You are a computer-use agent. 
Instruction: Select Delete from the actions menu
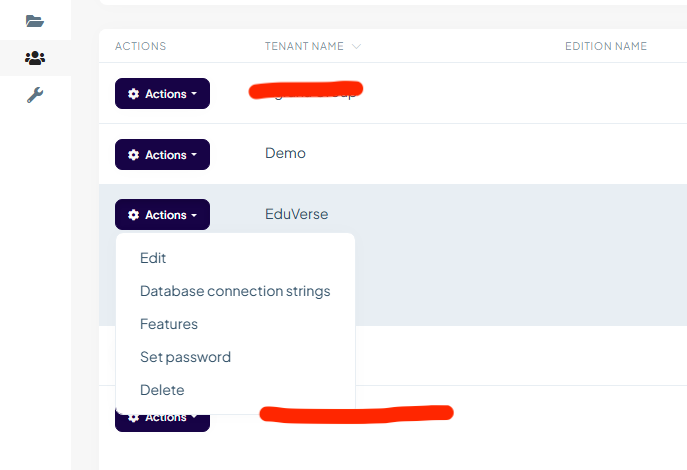[x=162, y=390]
